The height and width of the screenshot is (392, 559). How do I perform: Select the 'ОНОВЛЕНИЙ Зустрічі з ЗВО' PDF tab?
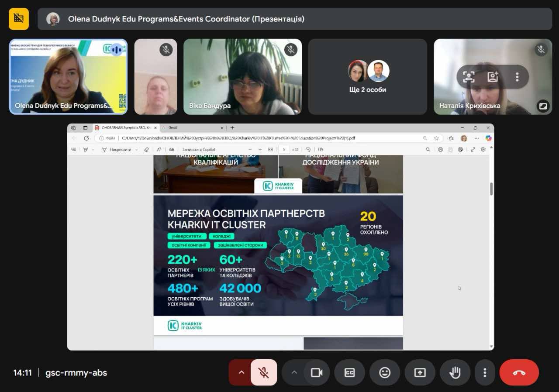125,128
